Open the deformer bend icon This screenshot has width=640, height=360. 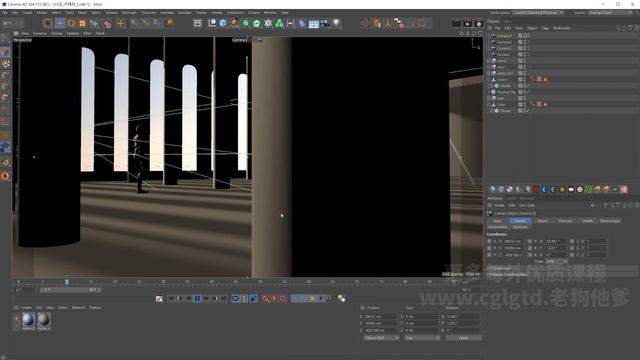point(302,23)
